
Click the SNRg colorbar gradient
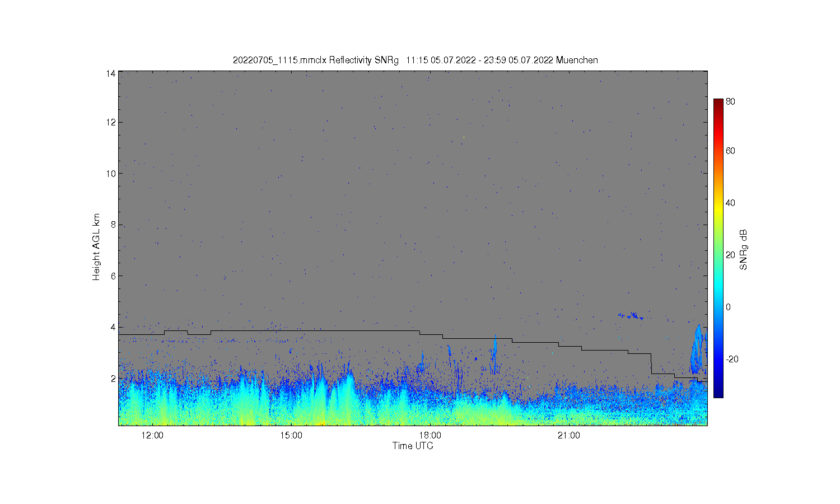(x=718, y=248)
